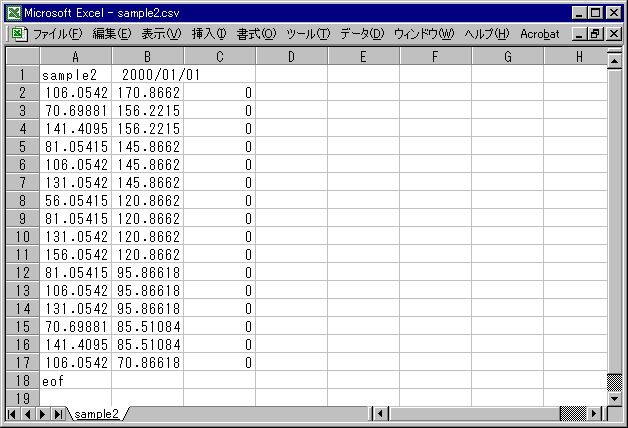
Task: Open the 表示(V) menu
Action: tap(161, 34)
